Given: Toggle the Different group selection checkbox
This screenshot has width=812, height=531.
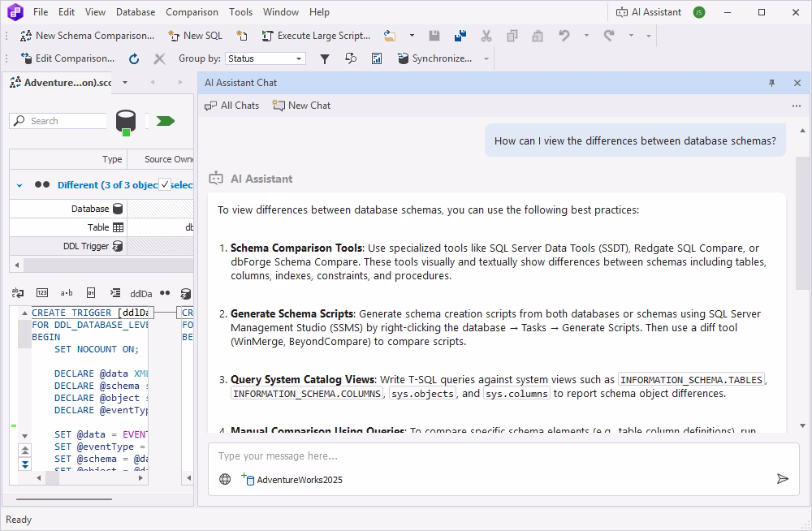Looking at the screenshot, I should click(x=165, y=184).
